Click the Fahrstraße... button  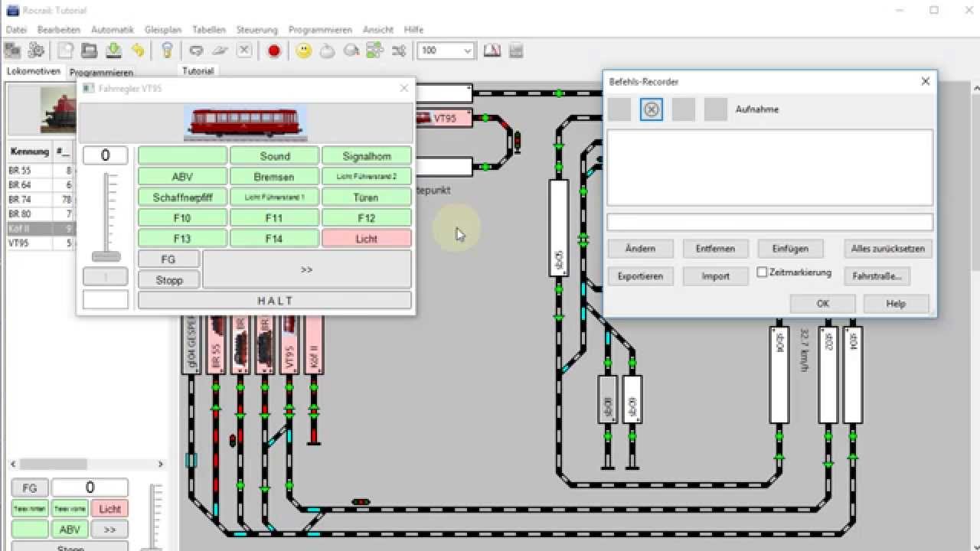pos(877,276)
